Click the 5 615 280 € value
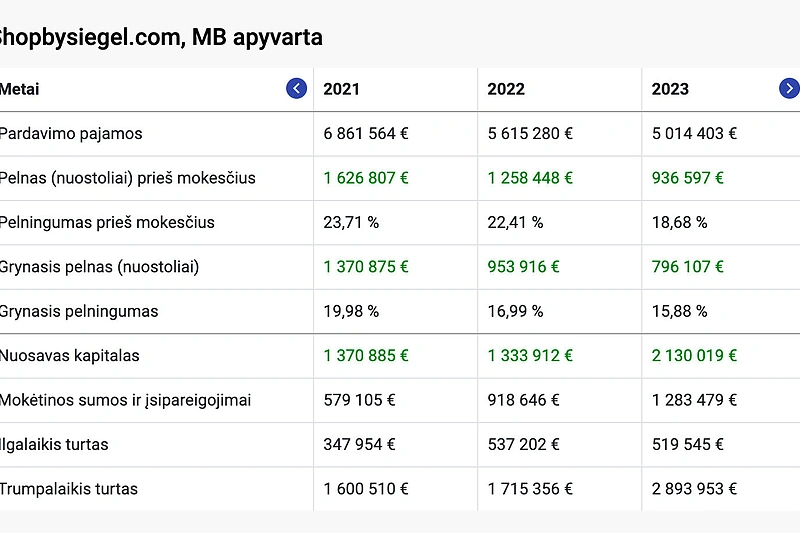Screen dimensions: 800x533 point(530,134)
